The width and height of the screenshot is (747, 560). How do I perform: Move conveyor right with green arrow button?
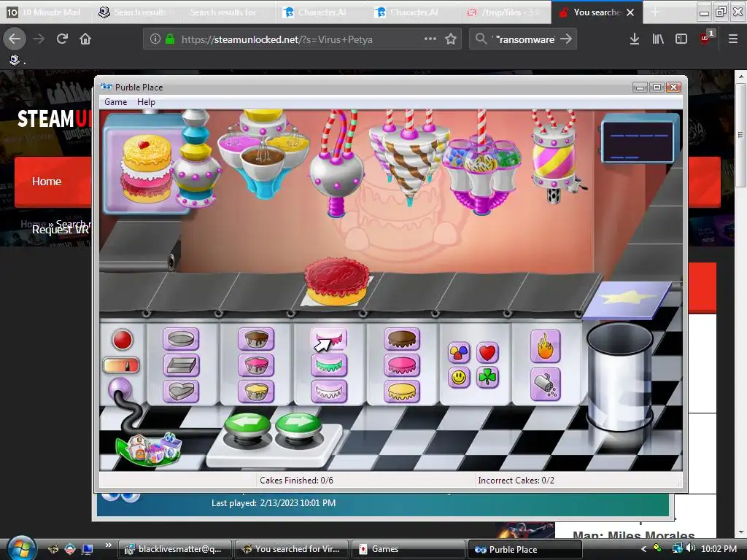tap(298, 425)
